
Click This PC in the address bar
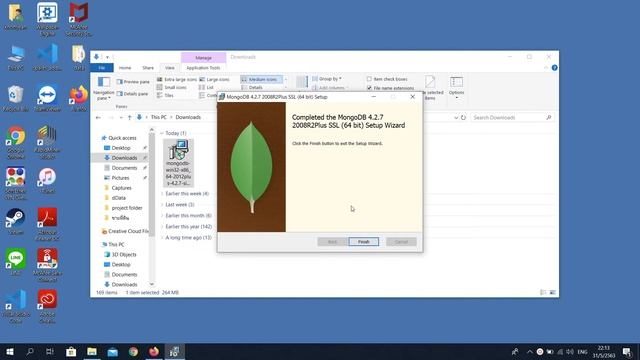pyautogui.click(x=159, y=117)
